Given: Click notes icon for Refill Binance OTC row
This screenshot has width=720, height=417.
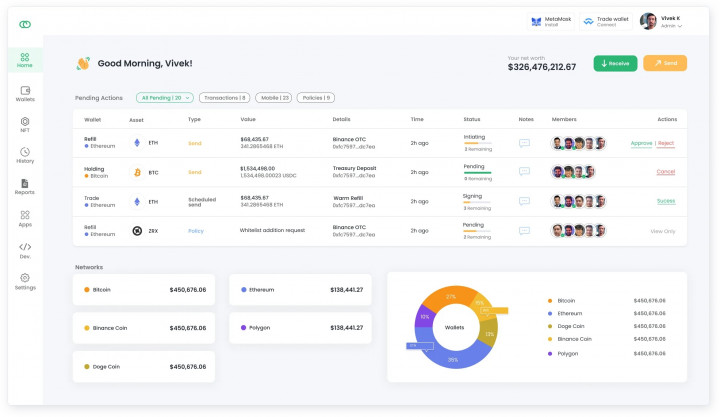Looking at the screenshot, I should 524,143.
